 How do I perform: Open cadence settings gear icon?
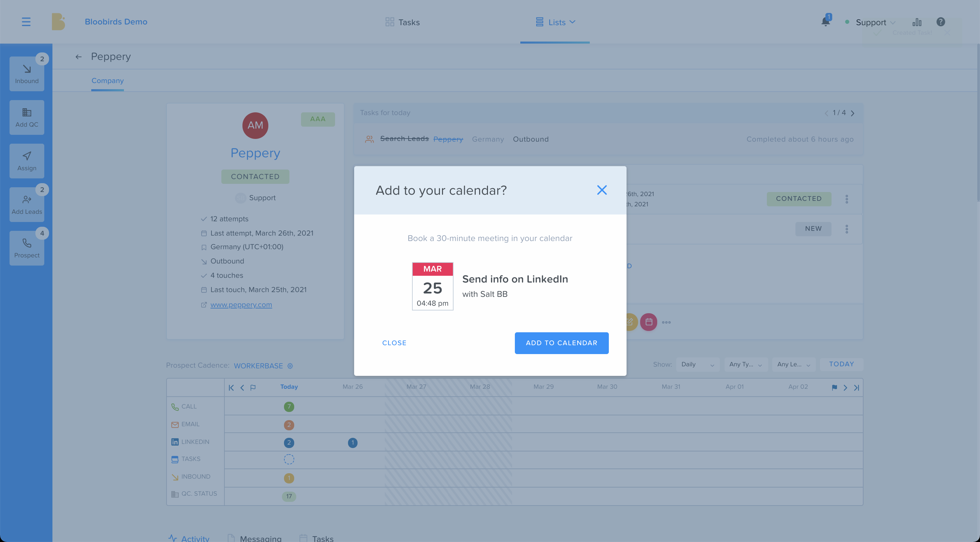(x=290, y=366)
